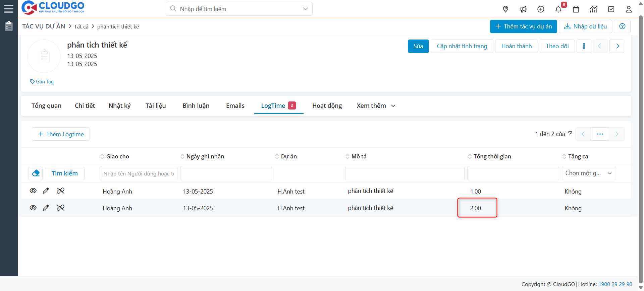644x291 pixels.
Task: Switch to Hoạt động tab
Action: point(327,106)
